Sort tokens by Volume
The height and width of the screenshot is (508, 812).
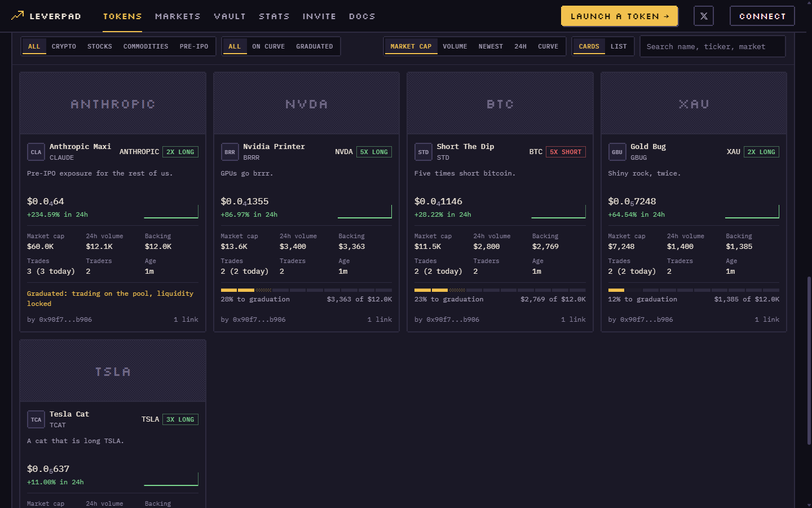tap(455, 46)
